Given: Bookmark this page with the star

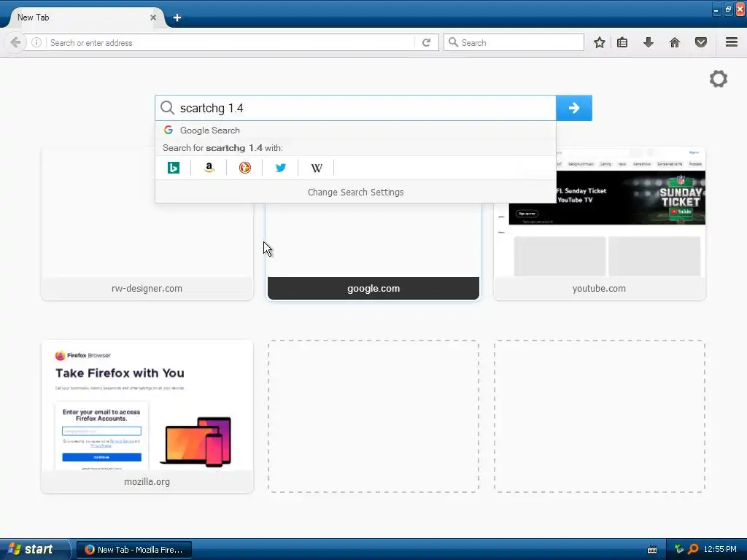Looking at the screenshot, I should (x=600, y=42).
